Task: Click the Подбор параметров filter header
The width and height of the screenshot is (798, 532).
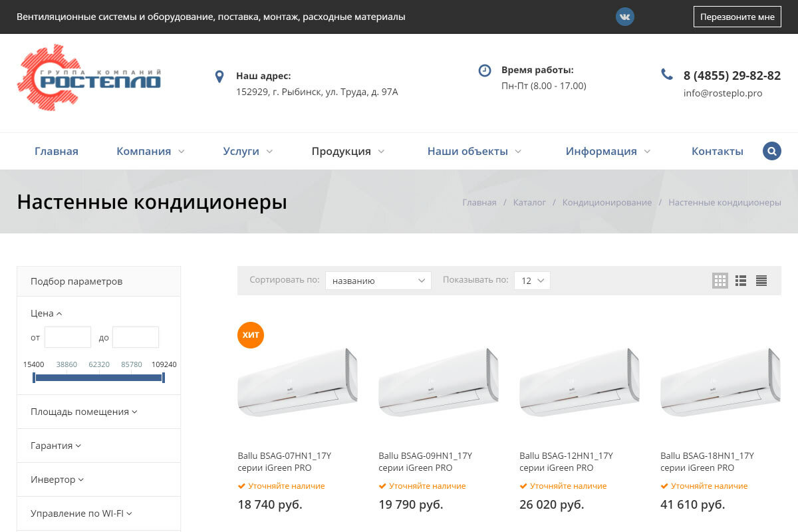Action: tap(98, 281)
